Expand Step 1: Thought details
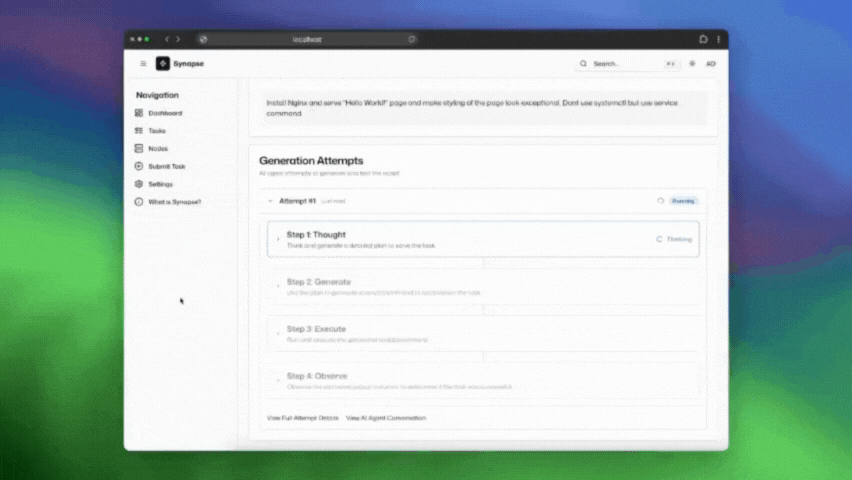The image size is (852, 480). click(278, 239)
